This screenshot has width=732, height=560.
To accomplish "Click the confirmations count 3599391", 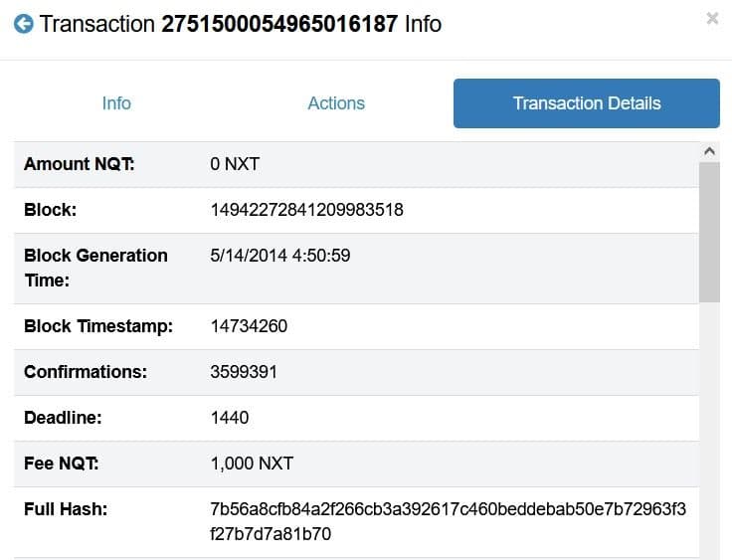I will [x=244, y=372].
